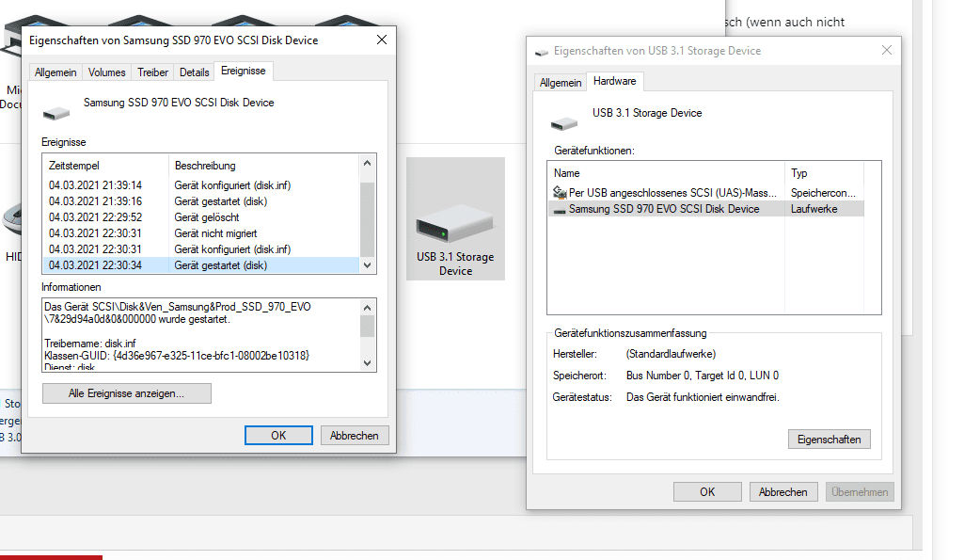Click the Laufwerke type cell
The width and height of the screenshot is (980, 560).
point(814,209)
